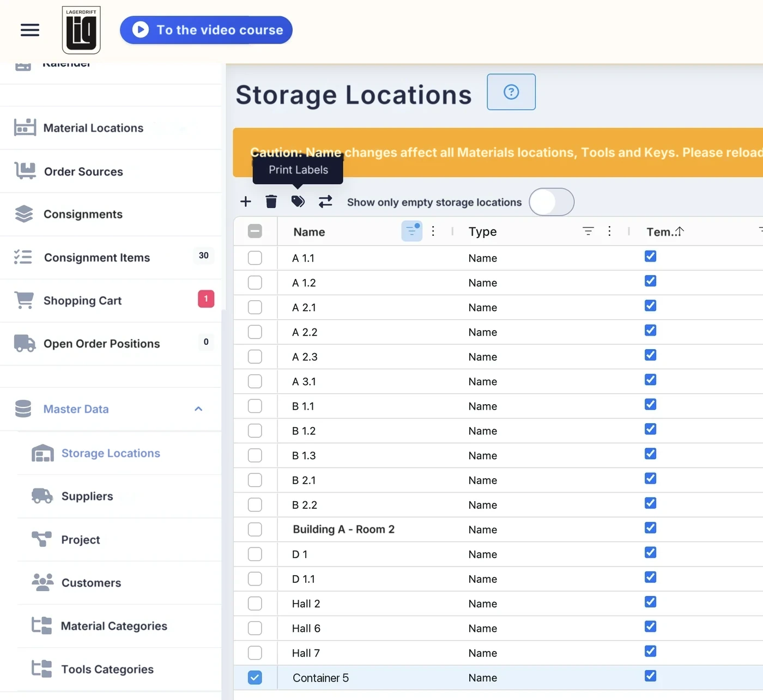Open the active Name column filter
Viewport: 763px width, 700px height.
click(x=412, y=231)
